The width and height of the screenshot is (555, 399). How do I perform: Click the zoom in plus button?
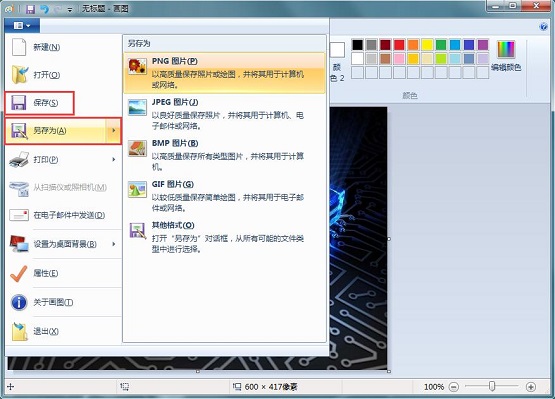pyautogui.click(x=531, y=387)
